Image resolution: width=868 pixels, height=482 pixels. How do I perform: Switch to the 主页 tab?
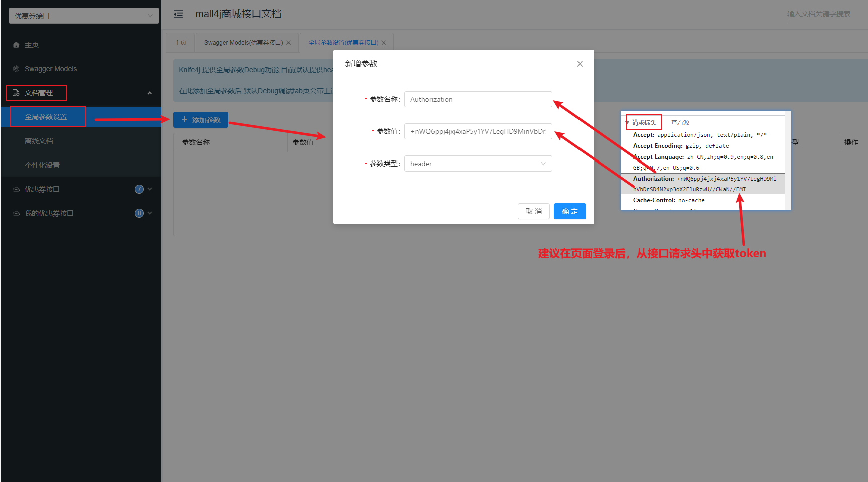point(180,43)
